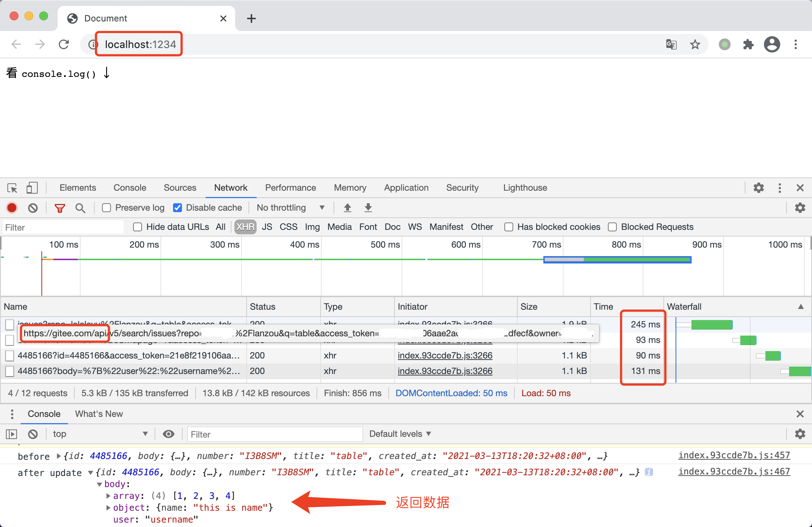812x527 pixels.
Task: Open network search with magnifier icon
Action: pyautogui.click(x=80, y=208)
